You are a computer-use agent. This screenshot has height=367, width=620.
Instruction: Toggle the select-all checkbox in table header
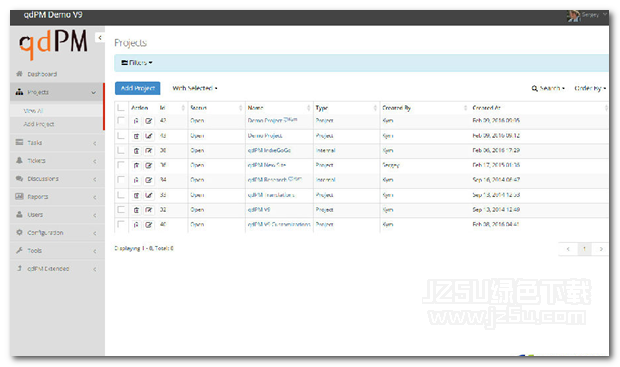(121, 107)
